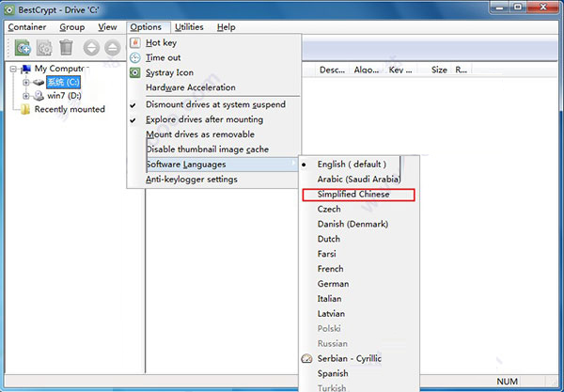The image size is (564, 392).
Task: Click the Time out clock icon
Action: coord(135,57)
